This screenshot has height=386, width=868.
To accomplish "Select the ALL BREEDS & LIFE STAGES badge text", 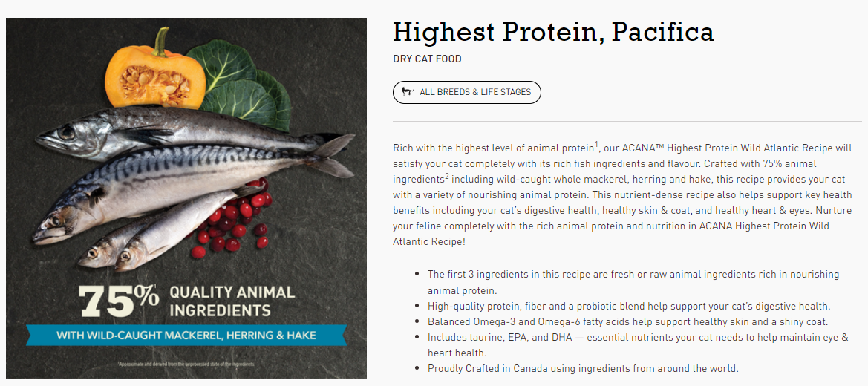I will 475,93.
